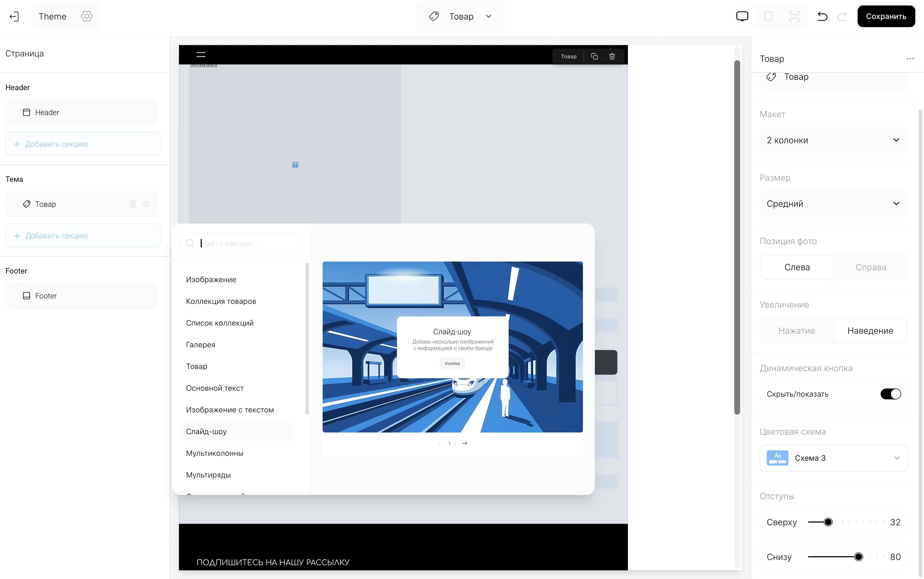Click Добавить секцию under Тема

point(83,236)
